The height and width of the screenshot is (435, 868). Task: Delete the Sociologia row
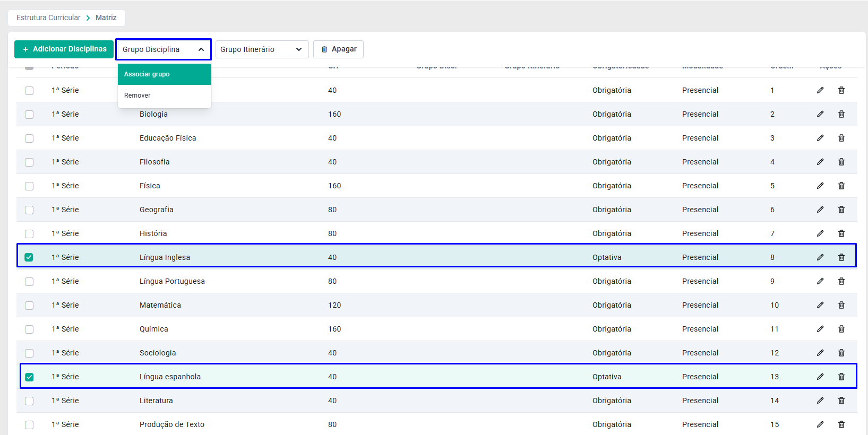[x=841, y=353]
